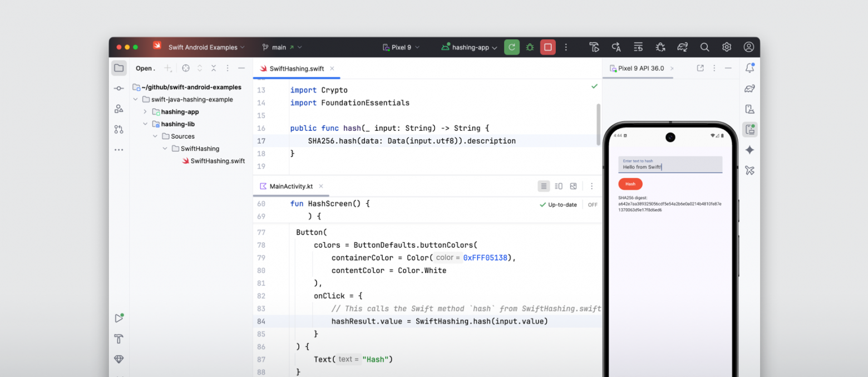The width and height of the screenshot is (868, 377).
Task: Open the Device Manager panel
Action: pos(749,109)
